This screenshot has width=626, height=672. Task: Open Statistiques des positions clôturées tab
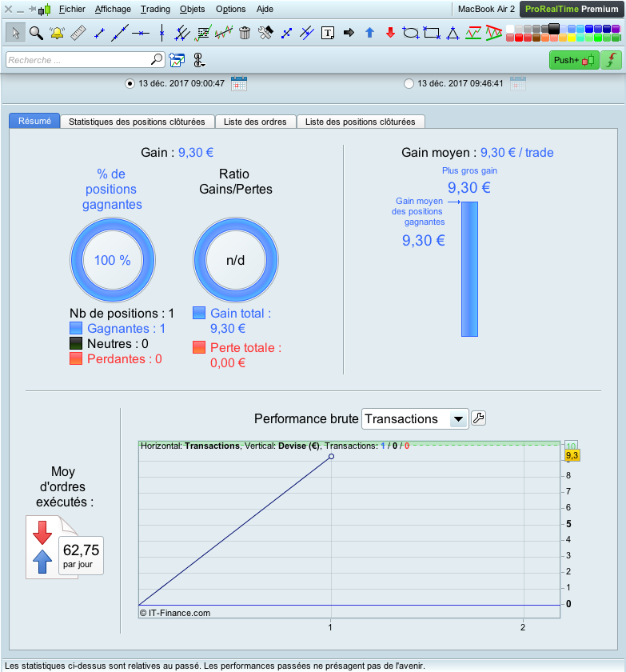(137, 122)
